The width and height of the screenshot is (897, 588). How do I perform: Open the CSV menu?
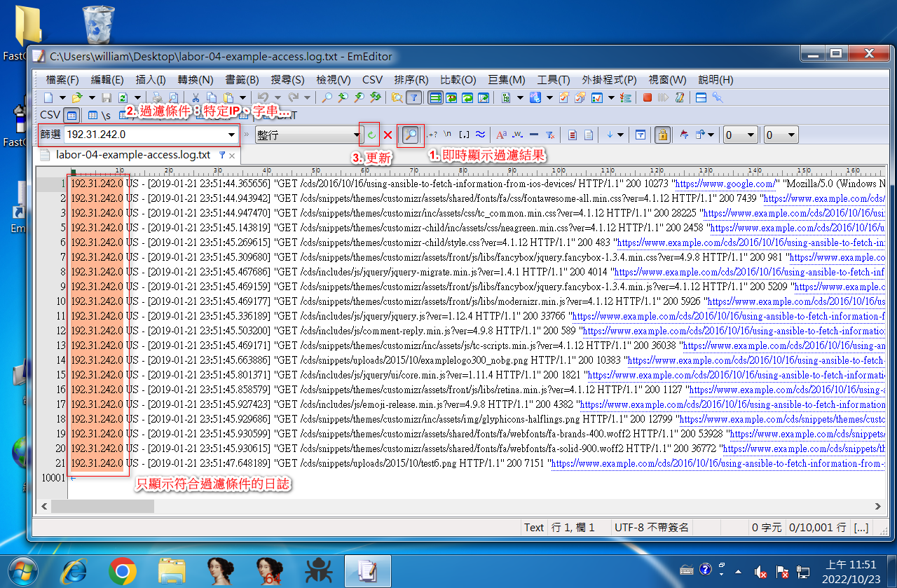[372, 80]
